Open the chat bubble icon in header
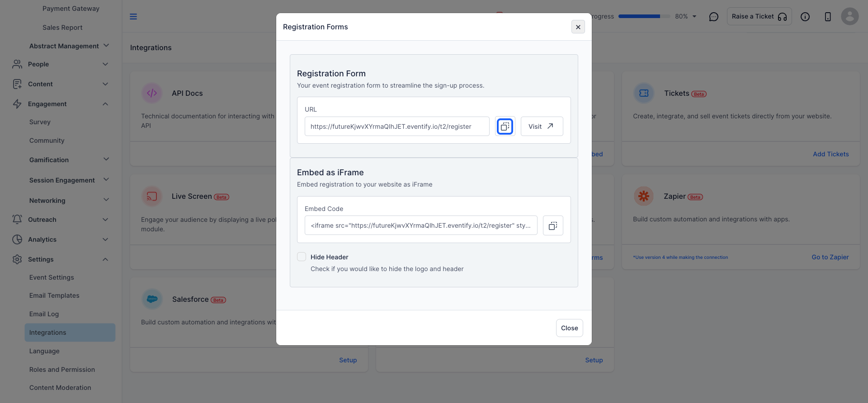 pos(714,17)
